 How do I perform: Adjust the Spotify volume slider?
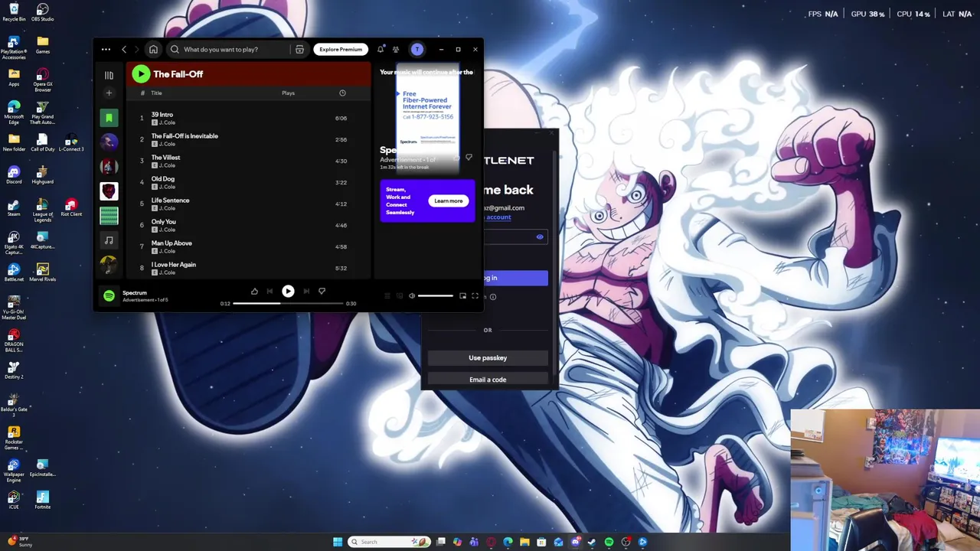pos(436,295)
